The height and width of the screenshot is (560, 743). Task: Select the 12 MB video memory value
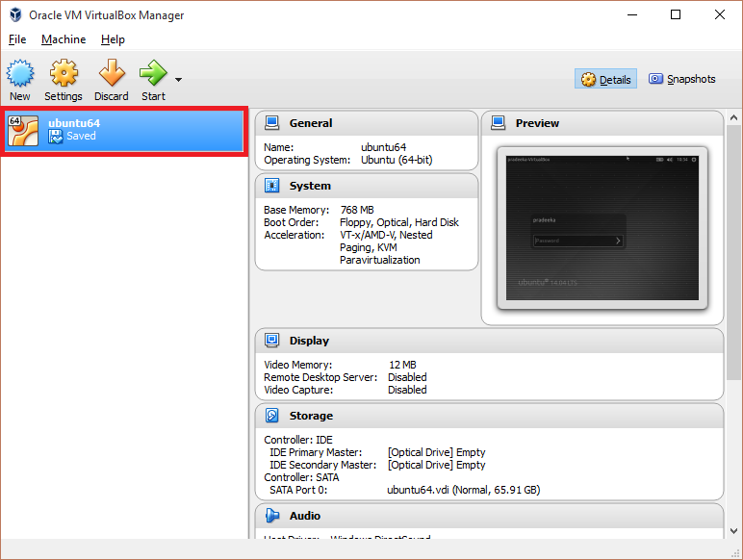click(402, 365)
